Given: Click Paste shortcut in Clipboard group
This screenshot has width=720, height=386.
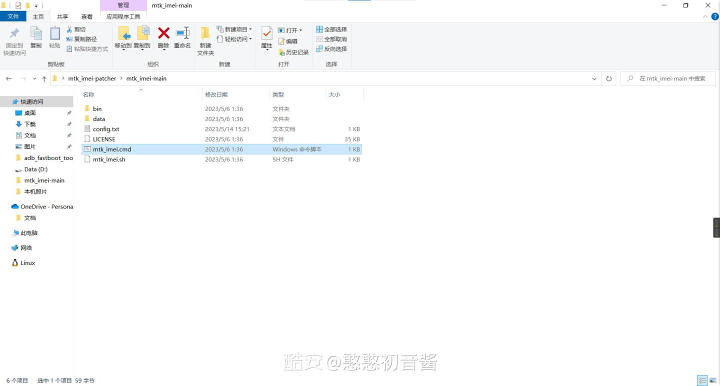Looking at the screenshot, I should 87,49.
